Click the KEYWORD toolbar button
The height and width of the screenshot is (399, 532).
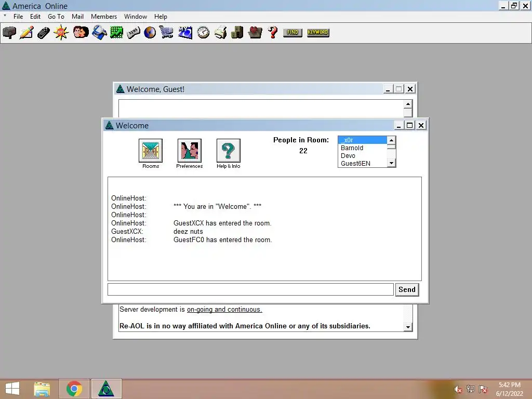tap(318, 33)
